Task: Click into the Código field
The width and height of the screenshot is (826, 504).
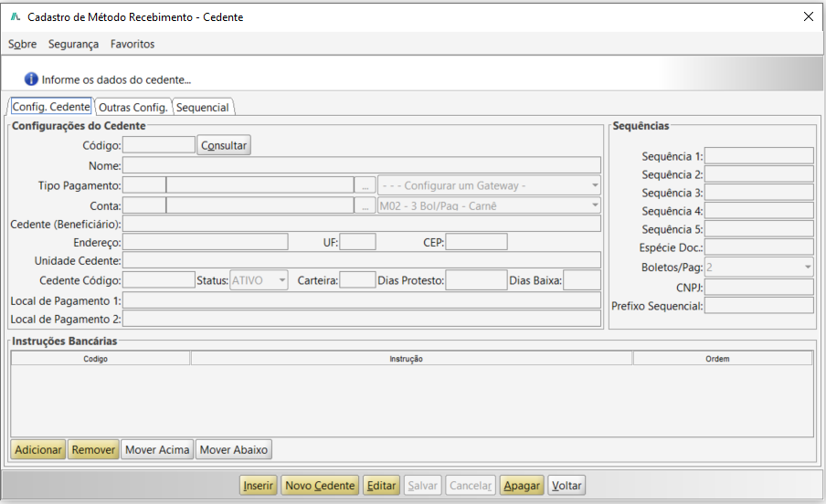Action: (x=159, y=145)
